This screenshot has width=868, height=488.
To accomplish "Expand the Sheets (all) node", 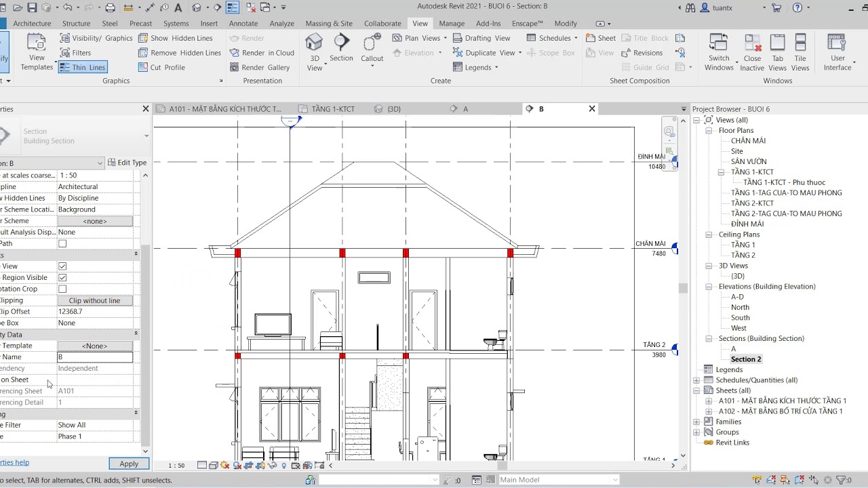I will pyautogui.click(x=696, y=390).
